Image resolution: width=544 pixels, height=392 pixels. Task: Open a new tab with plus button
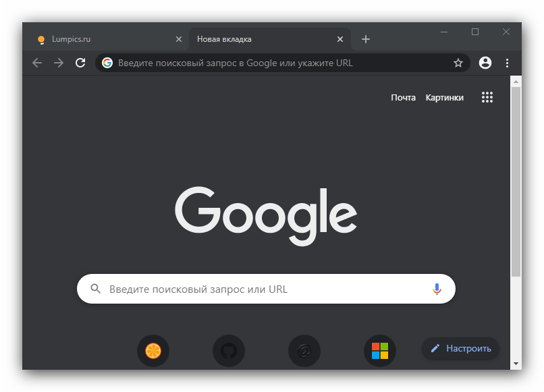tap(366, 39)
